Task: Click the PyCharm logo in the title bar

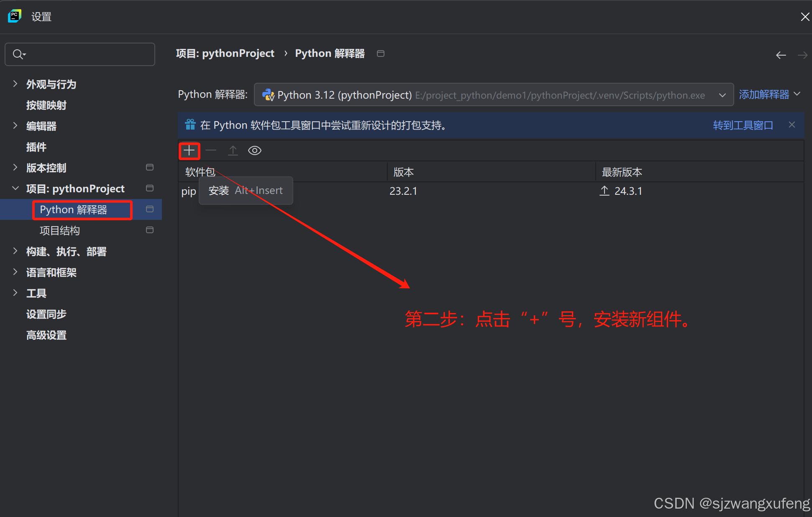Action: coord(15,16)
